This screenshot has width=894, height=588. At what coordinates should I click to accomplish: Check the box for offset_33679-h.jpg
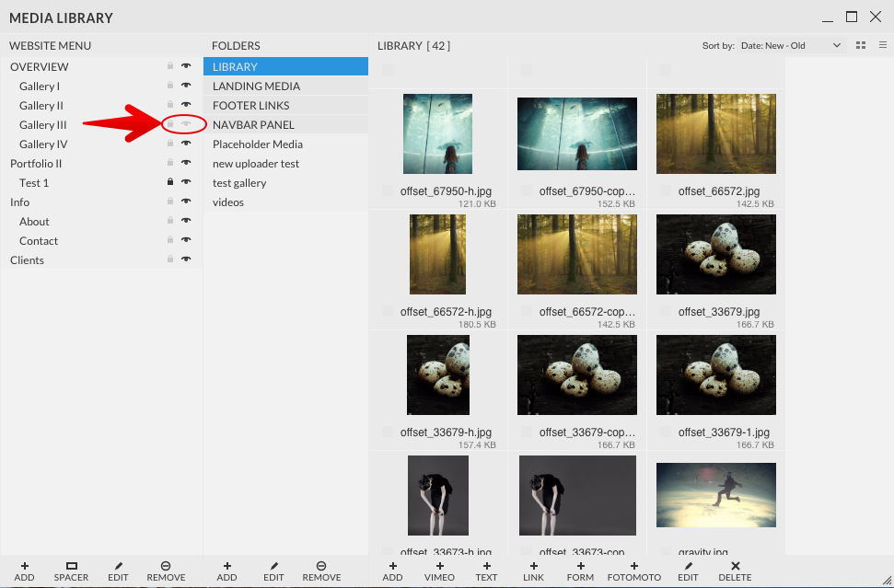(x=388, y=432)
